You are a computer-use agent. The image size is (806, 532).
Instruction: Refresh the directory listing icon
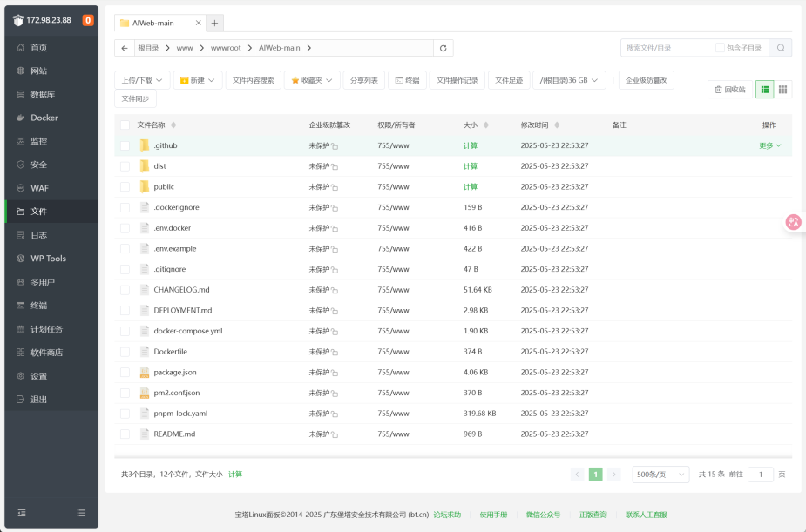(x=444, y=48)
